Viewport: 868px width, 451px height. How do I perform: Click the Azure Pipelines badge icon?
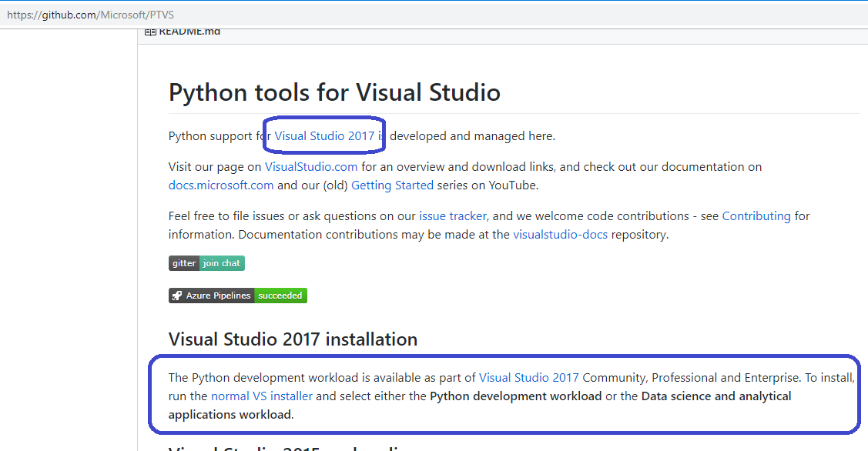177,295
